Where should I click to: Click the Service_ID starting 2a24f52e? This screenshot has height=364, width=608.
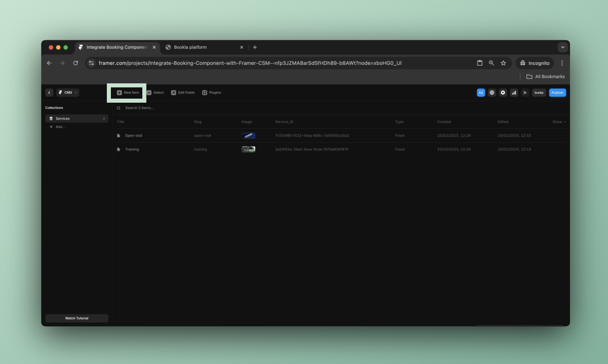312,149
